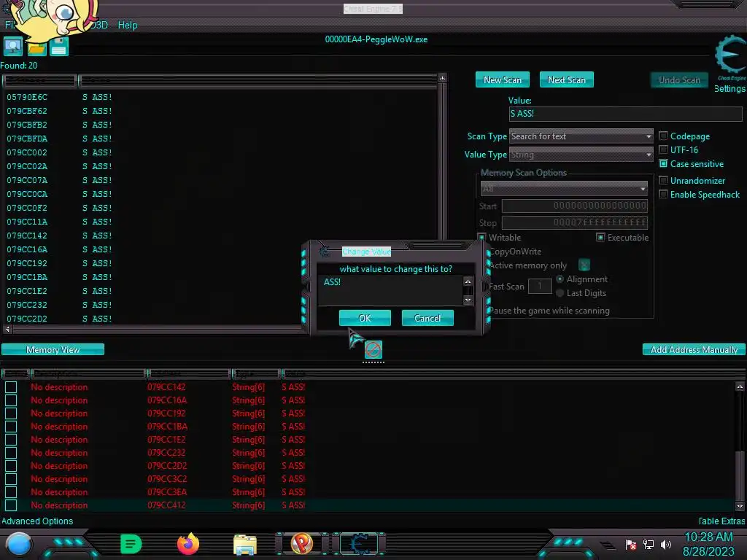The width and height of the screenshot is (747, 560).
Task: Confirm the Change Value dialog with OK
Action: [x=365, y=318]
